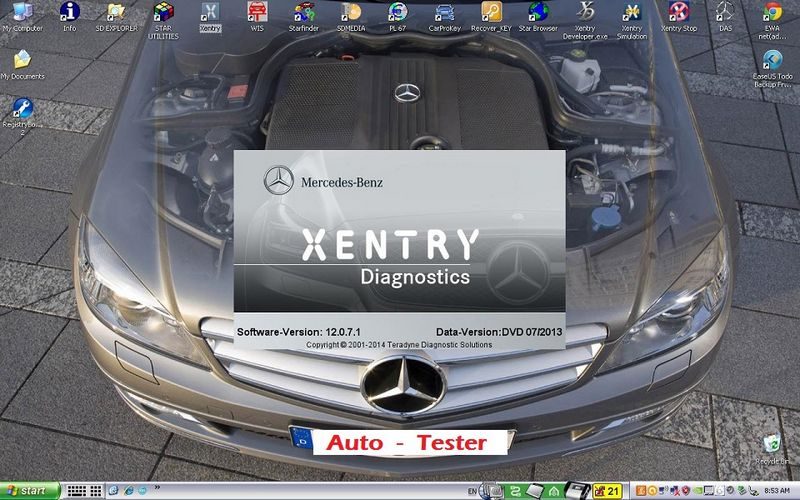Click the EN language indicator
The width and height of the screenshot is (800, 500).
pos(472,491)
